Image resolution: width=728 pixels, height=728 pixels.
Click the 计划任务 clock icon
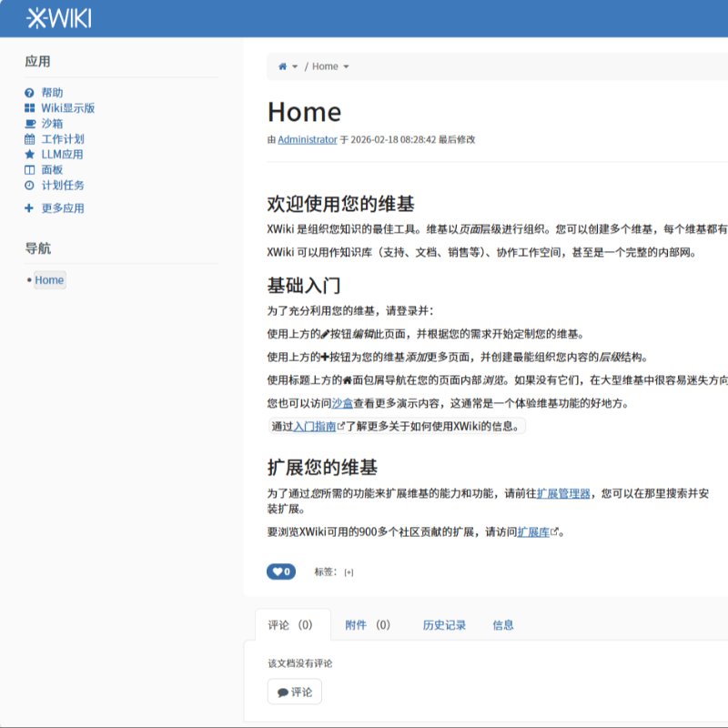[29, 186]
